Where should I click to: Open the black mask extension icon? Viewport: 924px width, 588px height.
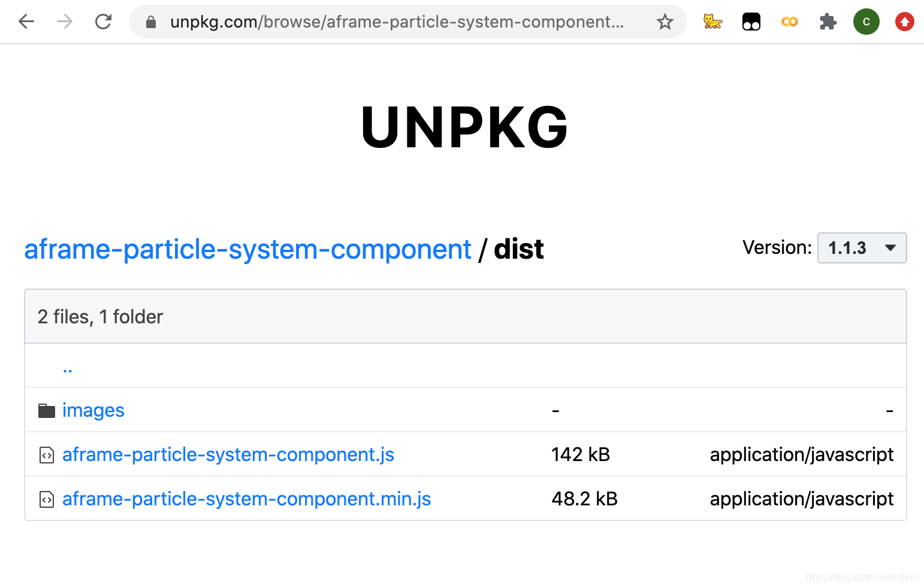click(x=751, y=22)
